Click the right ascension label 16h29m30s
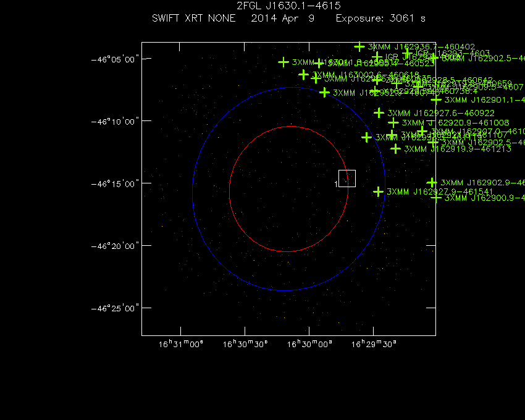The height and width of the screenshot is (420, 525). pyautogui.click(x=374, y=343)
